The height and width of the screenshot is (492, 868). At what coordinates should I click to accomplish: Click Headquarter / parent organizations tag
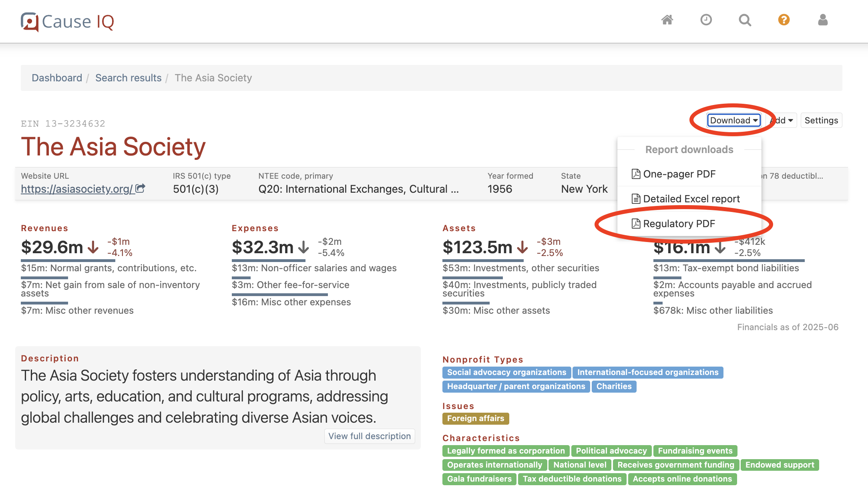click(516, 387)
